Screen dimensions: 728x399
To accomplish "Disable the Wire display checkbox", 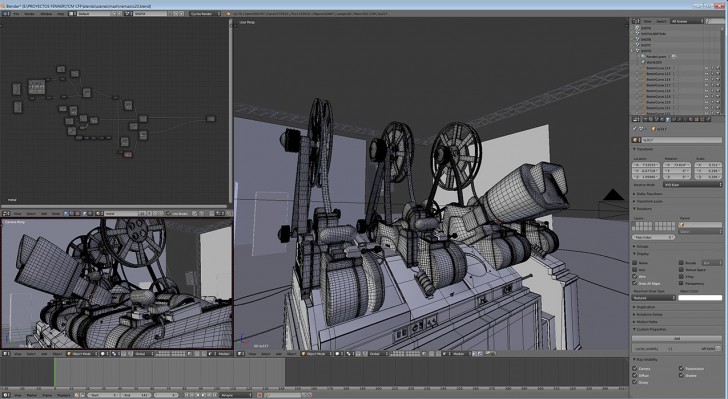I will pos(635,276).
